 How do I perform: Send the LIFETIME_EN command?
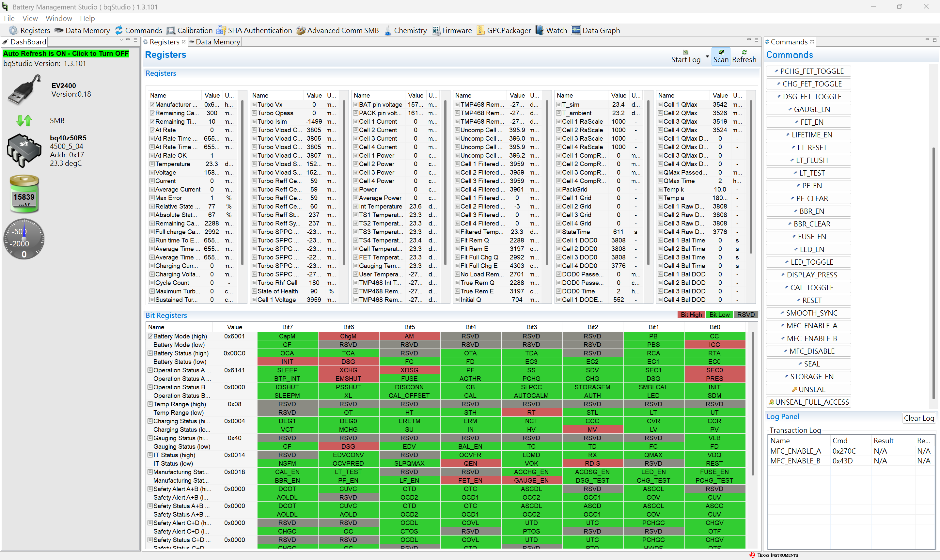(808, 135)
